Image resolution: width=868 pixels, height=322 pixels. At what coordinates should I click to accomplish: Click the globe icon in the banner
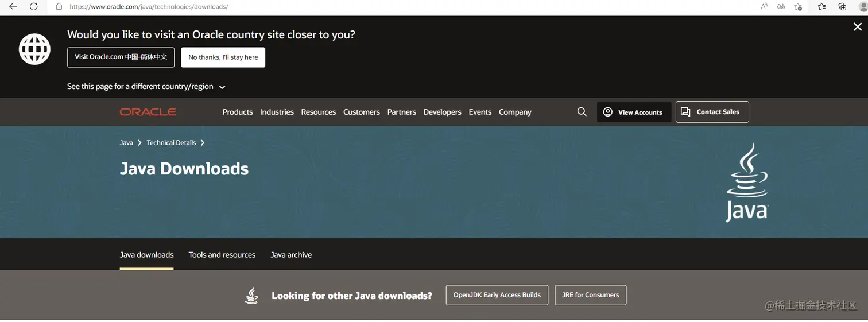[x=34, y=49]
